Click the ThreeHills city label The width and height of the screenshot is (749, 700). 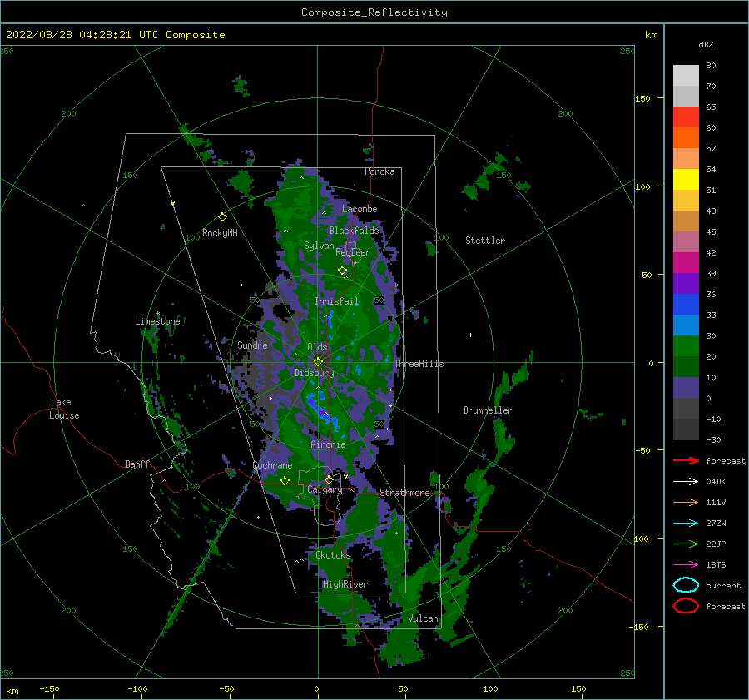419,364
